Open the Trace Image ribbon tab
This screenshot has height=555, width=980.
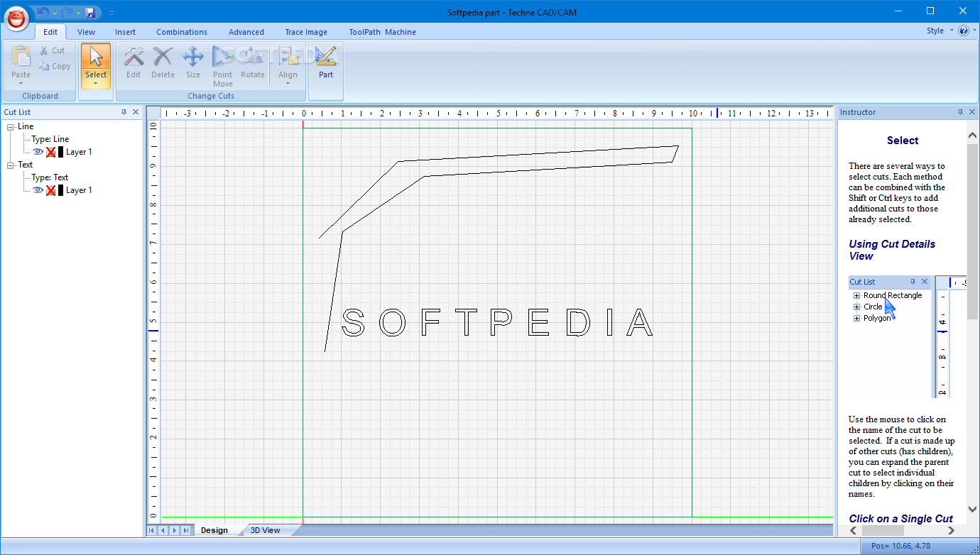pos(306,32)
